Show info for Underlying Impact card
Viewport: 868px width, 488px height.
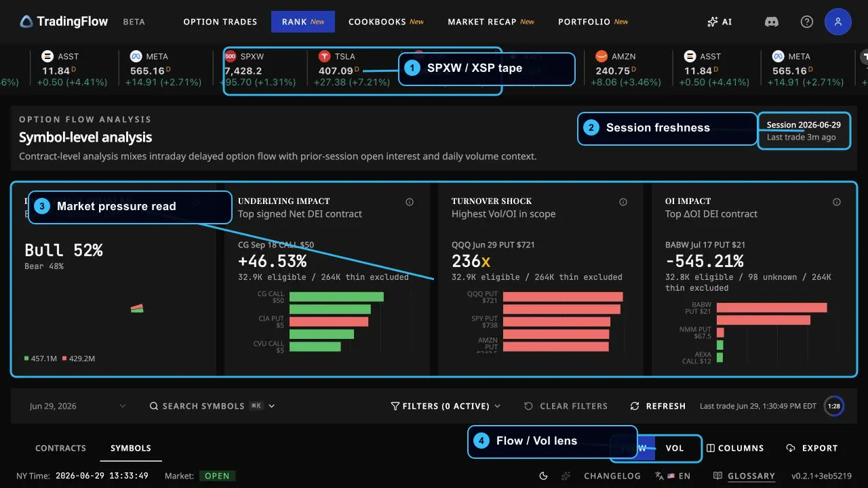coord(410,202)
